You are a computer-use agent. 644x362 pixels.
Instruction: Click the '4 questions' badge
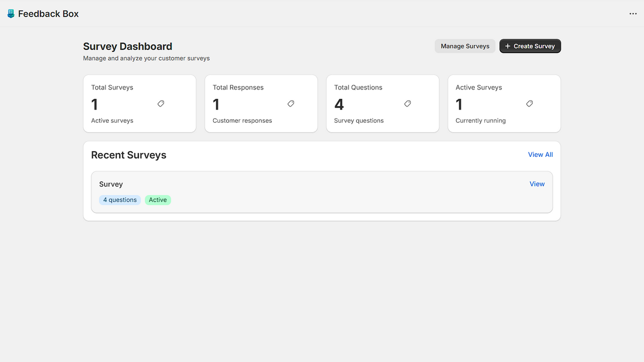coord(120,200)
